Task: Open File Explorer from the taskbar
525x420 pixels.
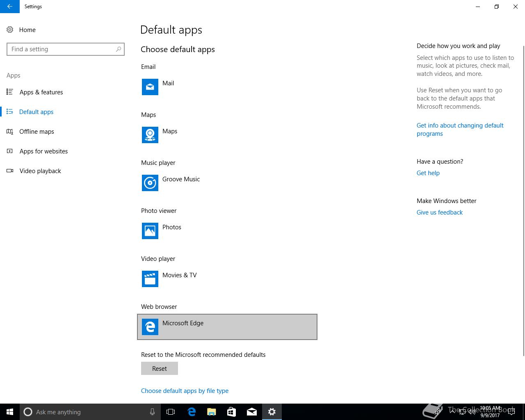Action: pyautogui.click(x=211, y=412)
